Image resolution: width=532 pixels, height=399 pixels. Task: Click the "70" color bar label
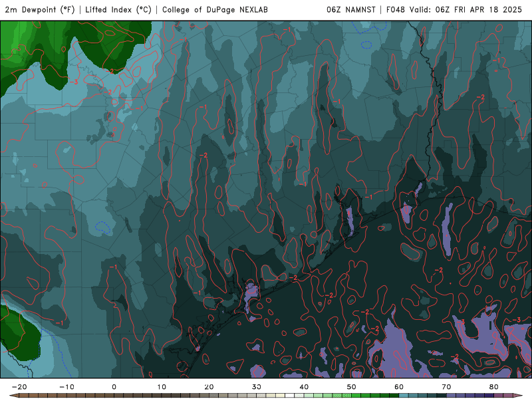click(x=446, y=387)
